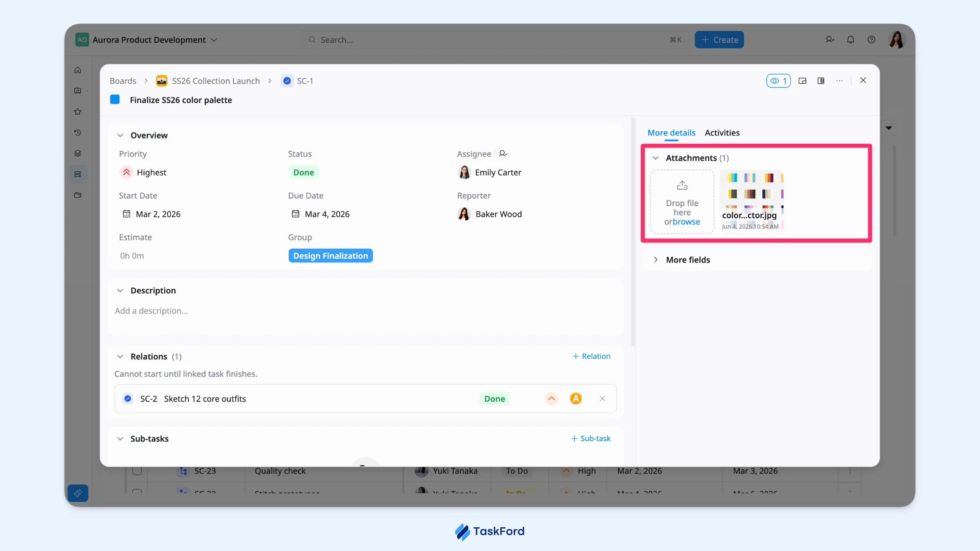Click the priority arrow on SC-2 relation
The image size is (980, 551).
tap(551, 399)
